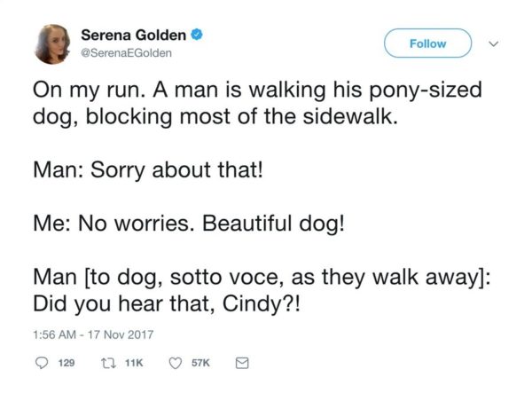The image size is (532, 393).
Task: View the 129 replies count
Action: tap(63, 362)
